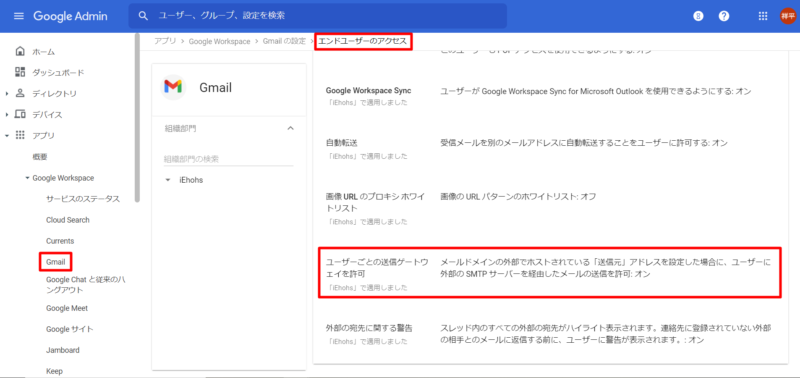Click the apps grid icon in sidebar

click(x=20, y=135)
